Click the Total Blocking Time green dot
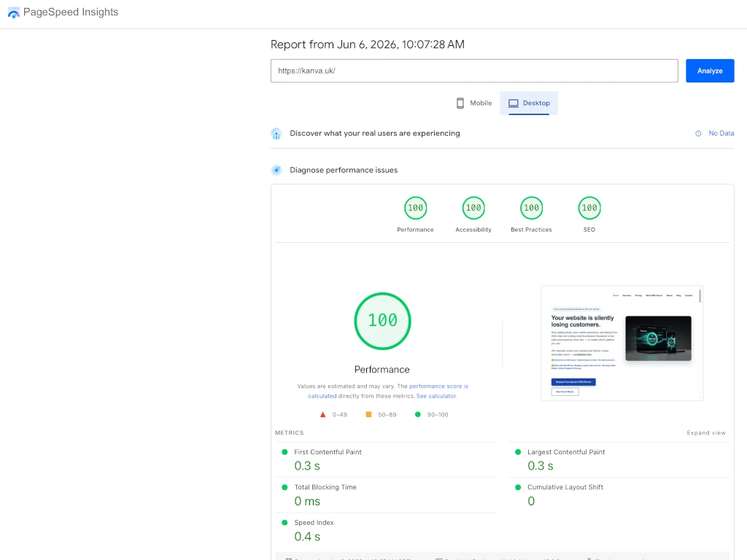747x560 pixels. pos(285,487)
